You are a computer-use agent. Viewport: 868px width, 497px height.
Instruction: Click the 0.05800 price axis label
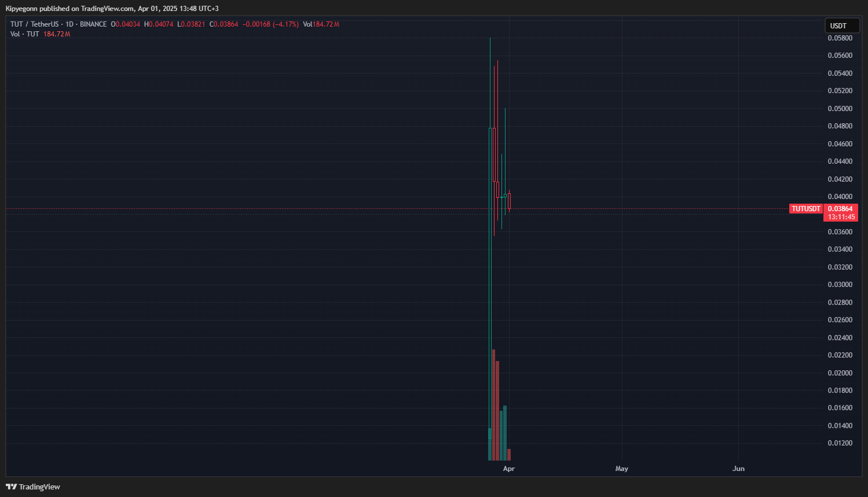point(840,38)
